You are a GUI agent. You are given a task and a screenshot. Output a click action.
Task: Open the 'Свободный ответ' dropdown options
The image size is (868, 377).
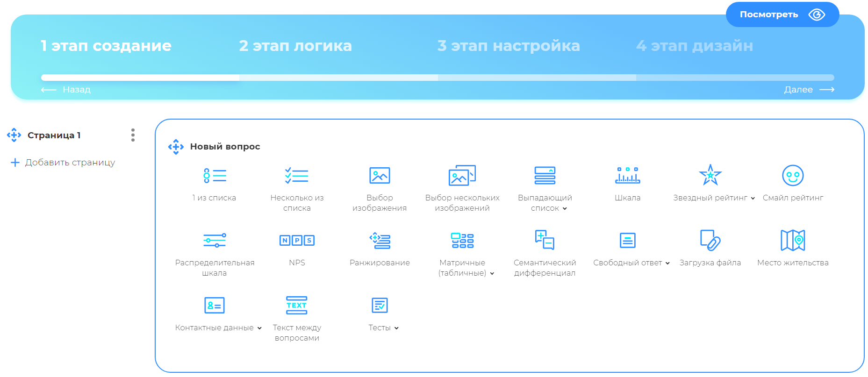coord(667,263)
